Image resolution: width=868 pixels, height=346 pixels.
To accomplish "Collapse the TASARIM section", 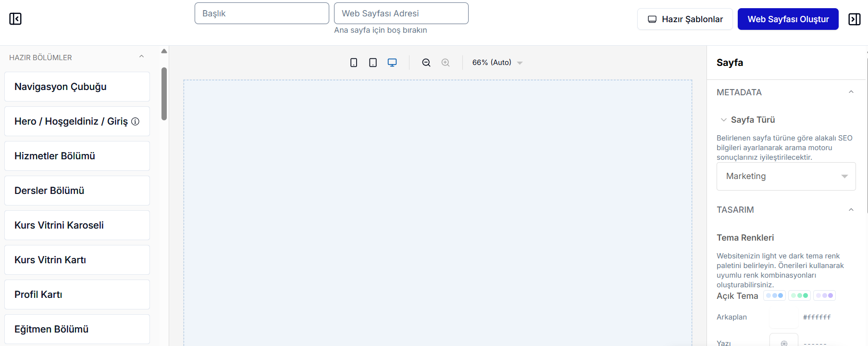I will click(851, 210).
